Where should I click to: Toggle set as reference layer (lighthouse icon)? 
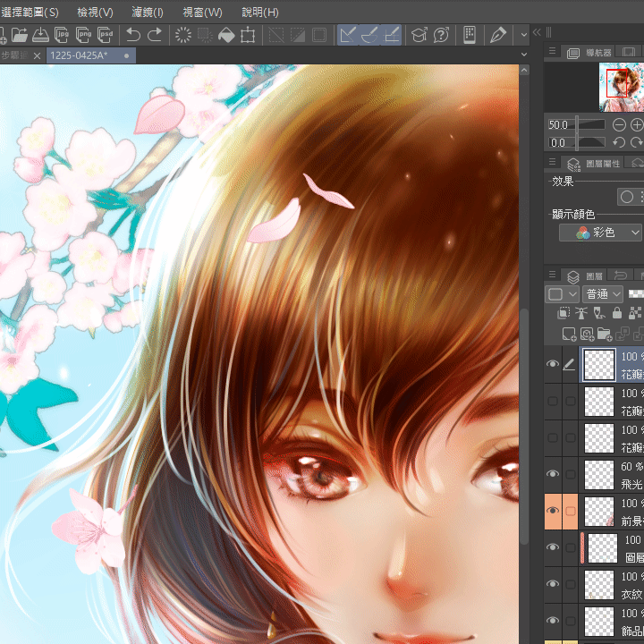coord(581,313)
